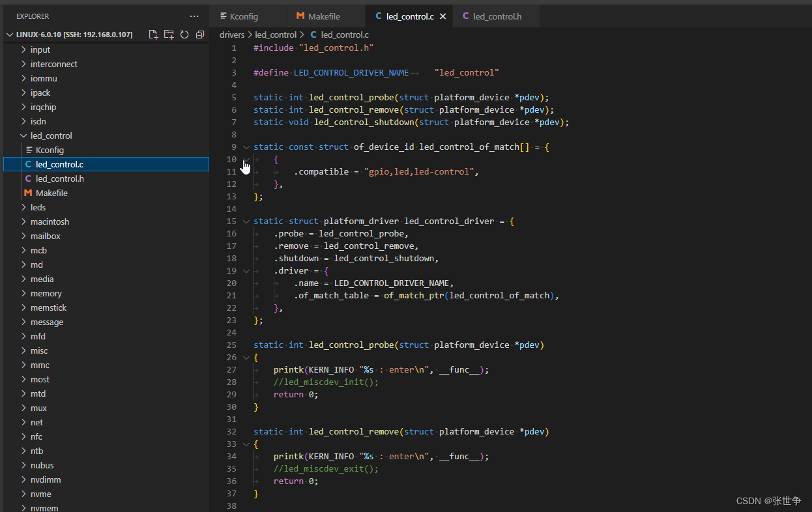Image resolution: width=812 pixels, height=512 pixels.
Task: Click the "led_control.h" include string on line 1
Action: click(336, 48)
